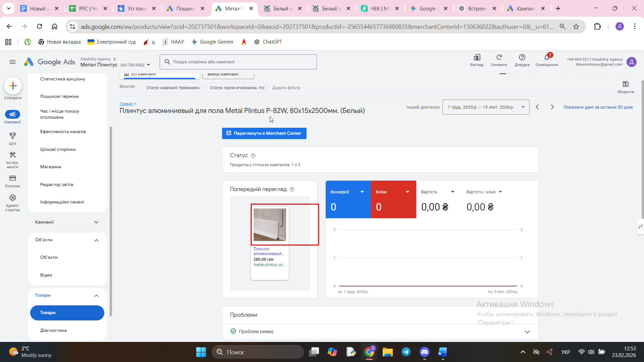Click Показати дані за останні 30 днів

click(598, 107)
